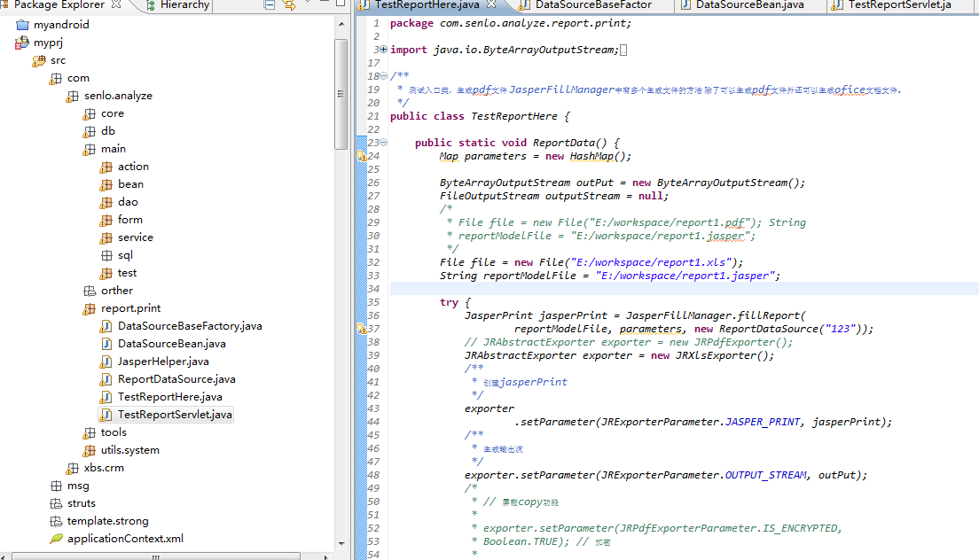Click the applicationContext.xml file icon
This screenshot has width=979, height=560.
56,539
